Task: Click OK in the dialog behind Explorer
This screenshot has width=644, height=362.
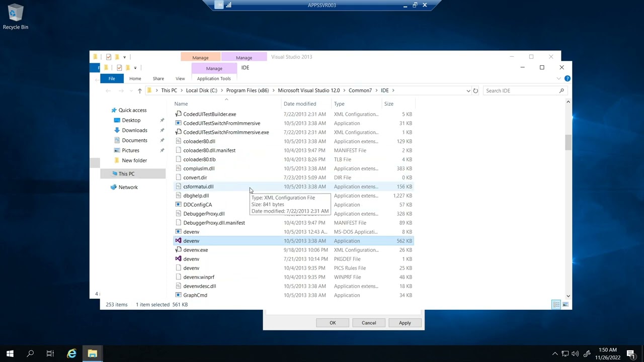Action: tap(333, 323)
